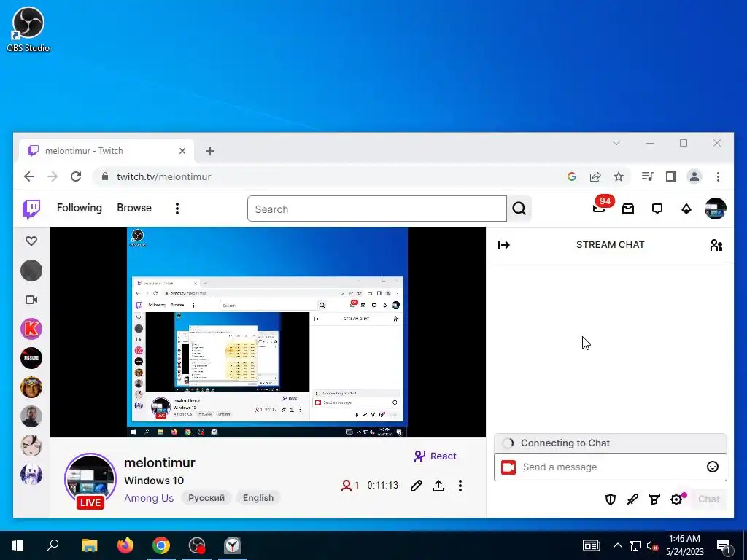The width and height of the screenshot is (747, 560).
Task: Show hidden system tray icons
Action: (617, 545)
